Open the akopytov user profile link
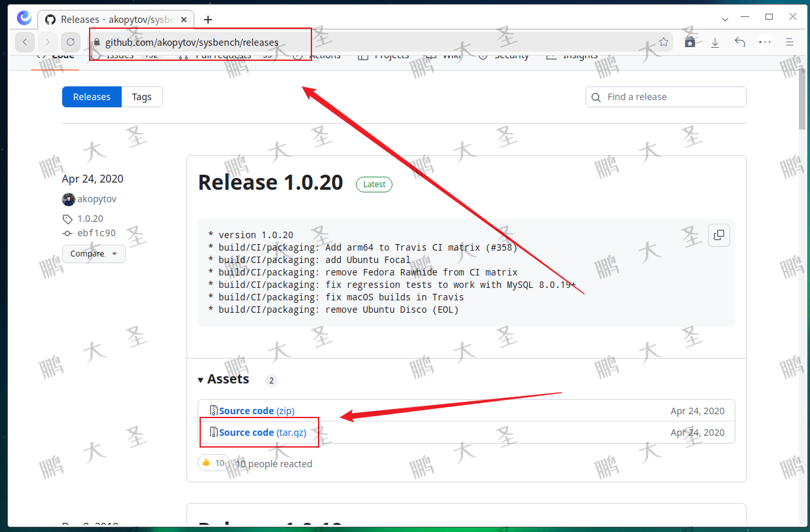 point(97,199)
